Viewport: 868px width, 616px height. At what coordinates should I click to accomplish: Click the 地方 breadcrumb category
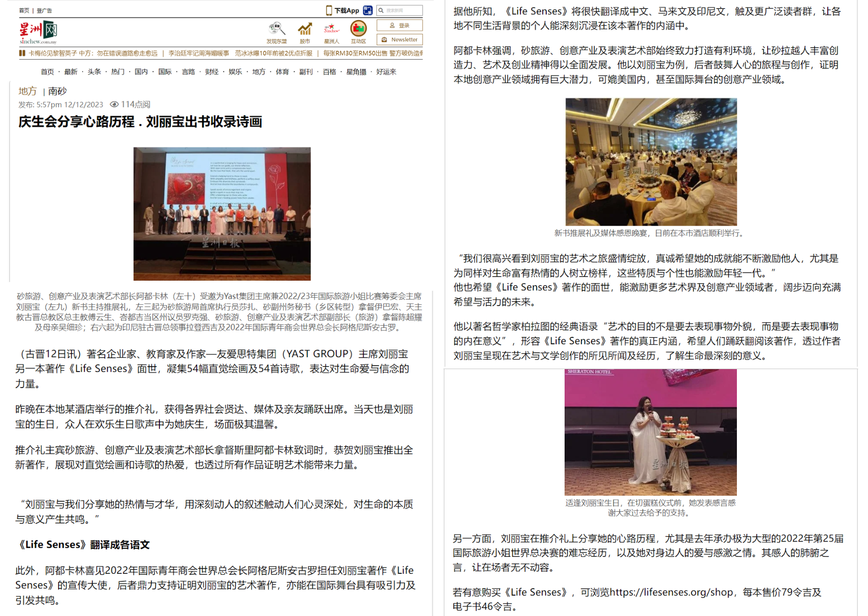point(28,91)
